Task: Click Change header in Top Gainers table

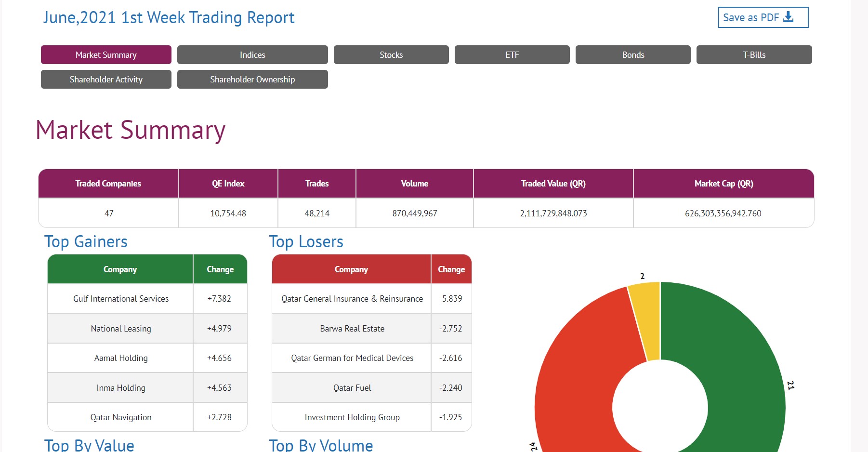Action: [220, 269]
